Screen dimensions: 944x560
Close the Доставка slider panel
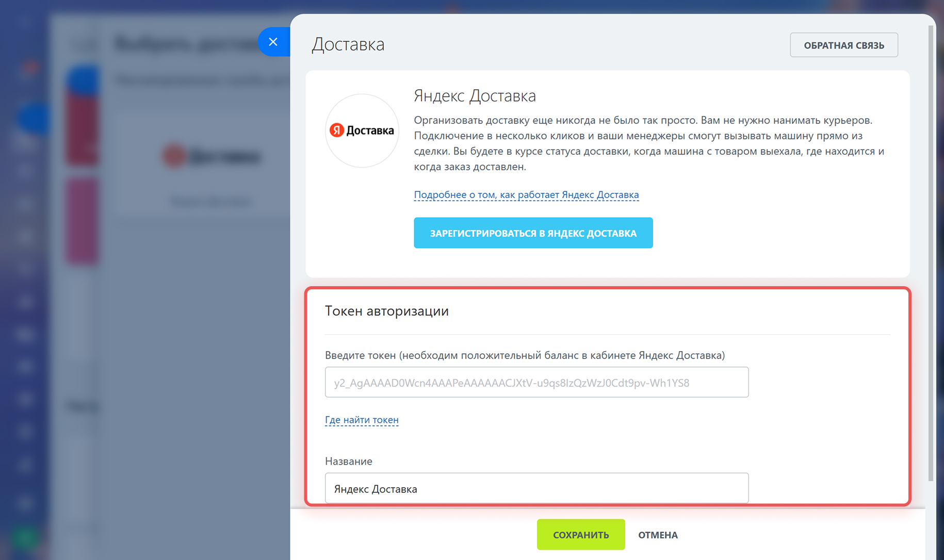tap(273, 42)
